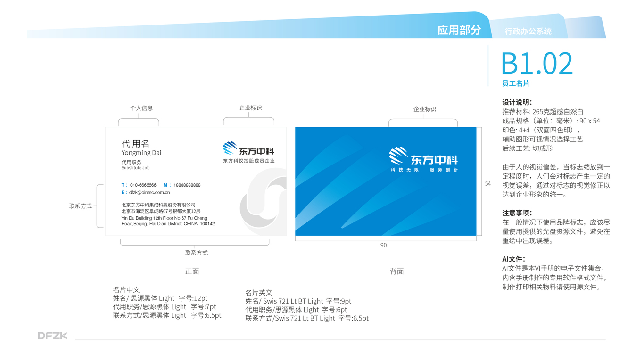Click the blue back-side card preview
Viewport: 644px width, 362px height.
pyautogui.click(x=386, y=181)
